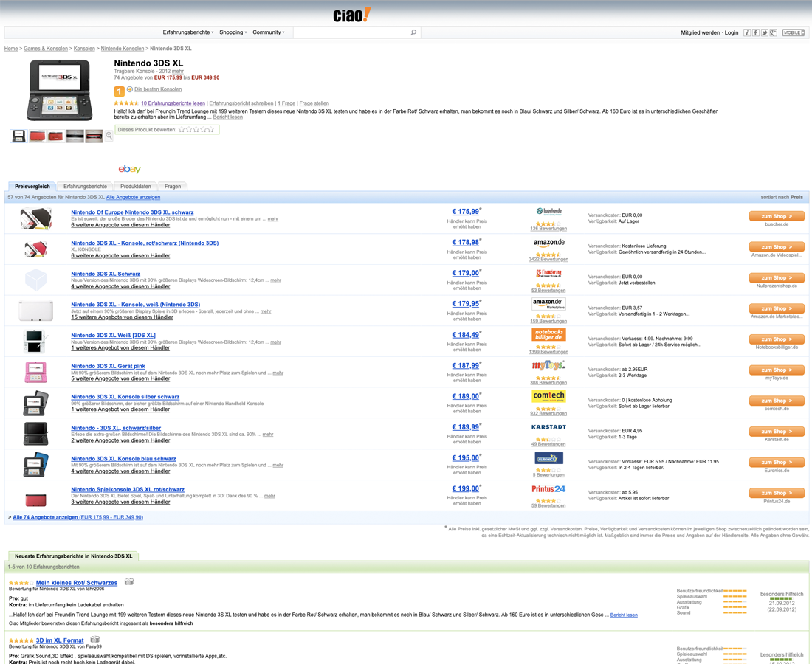The image size is (812, 664).
Task: Open the Facebook icon in the header
Action: tap(756, 32)
